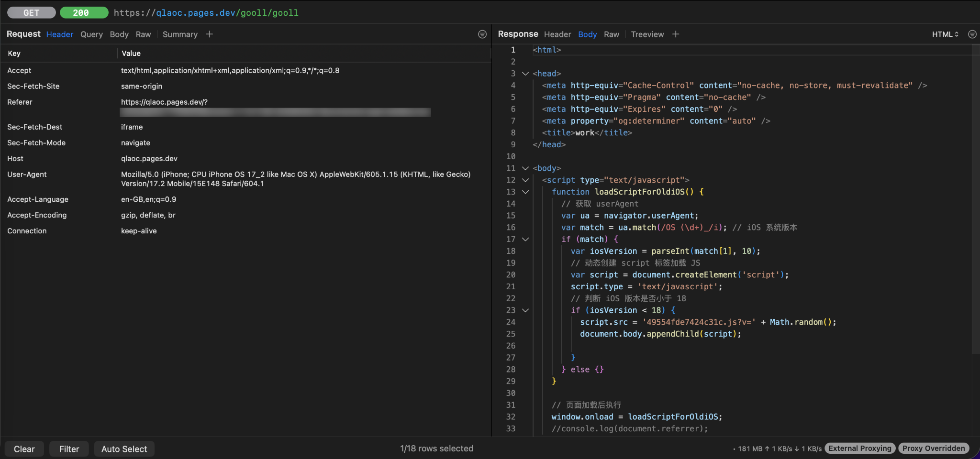
Task: Click the Mozilla/5.0 User-Agent value
Action: 296,179
